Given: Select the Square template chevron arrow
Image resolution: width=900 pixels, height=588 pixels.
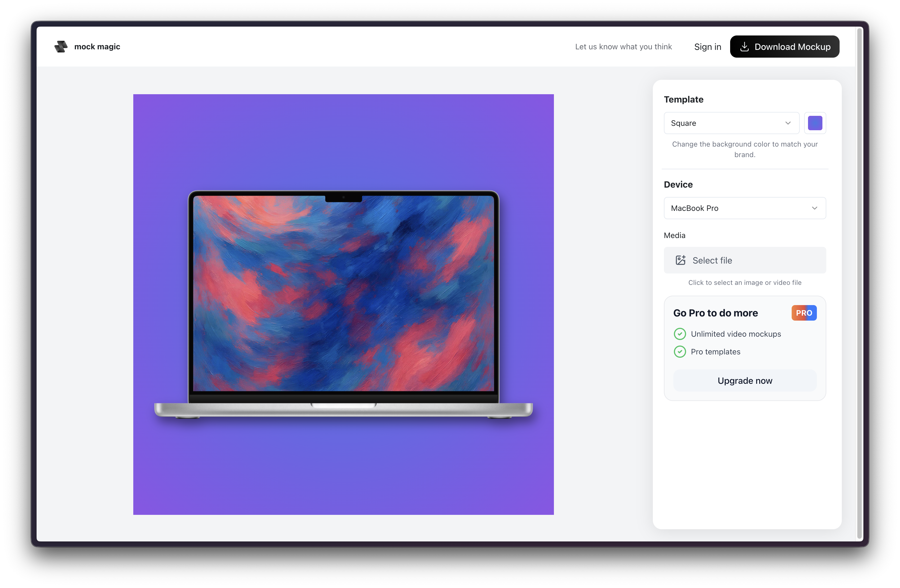Looking at the screenshot, I should pyautogui.click(x=788, y=123).
